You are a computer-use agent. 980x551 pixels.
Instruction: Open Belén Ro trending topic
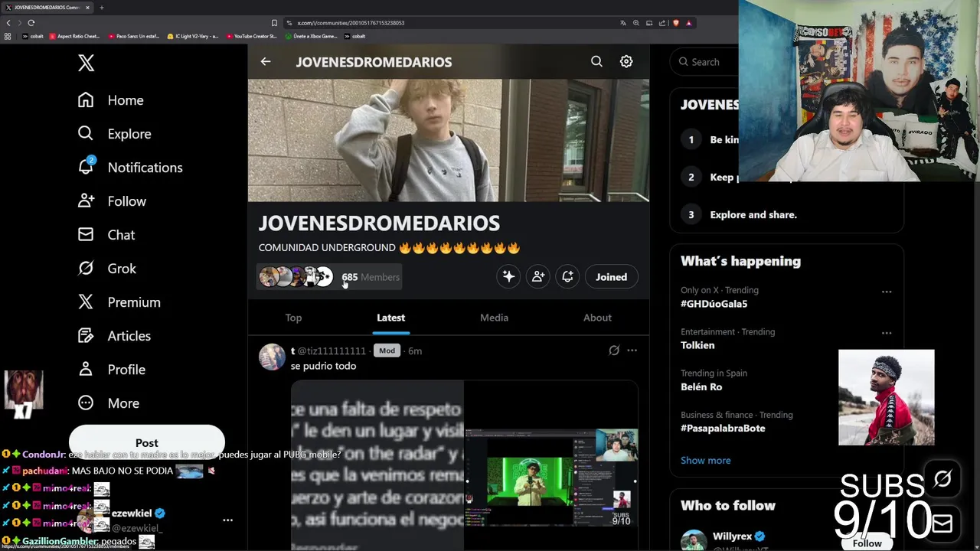click(x=701, y=386)
